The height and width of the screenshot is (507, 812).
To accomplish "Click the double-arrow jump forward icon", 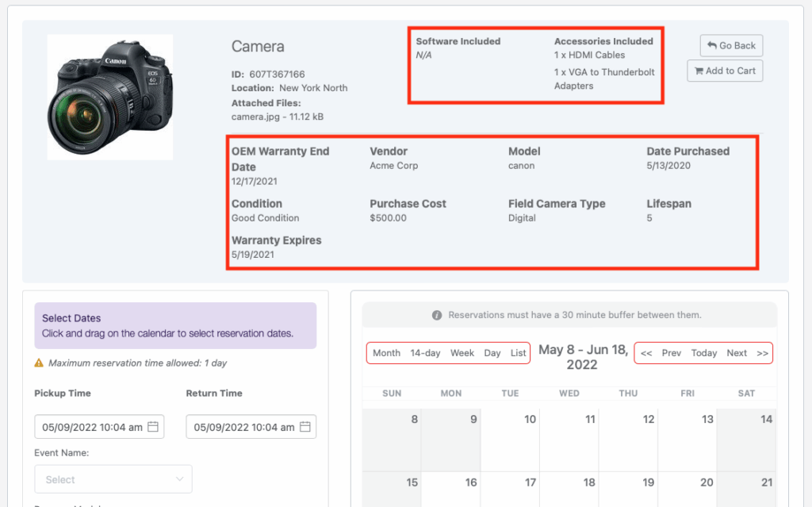I will (x=760, y=353).
